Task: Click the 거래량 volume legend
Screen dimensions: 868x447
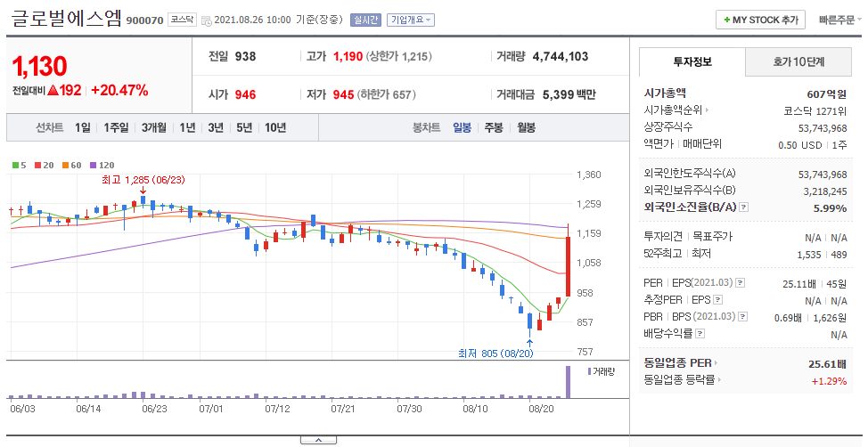Action: click(602, 372)
